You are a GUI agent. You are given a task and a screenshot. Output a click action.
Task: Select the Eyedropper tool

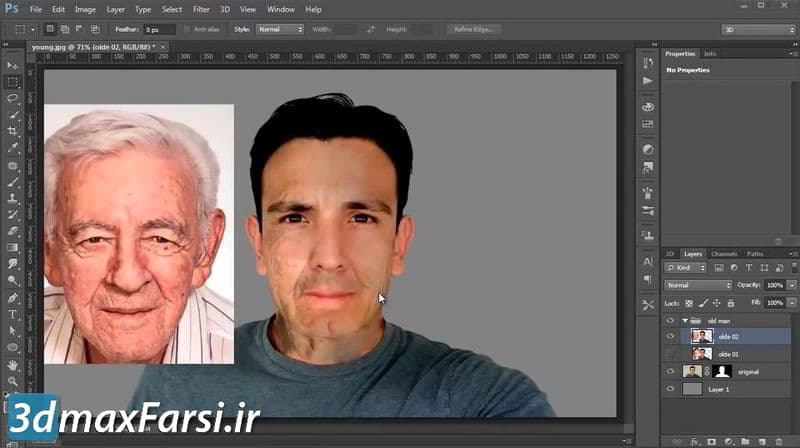point(13,147)
